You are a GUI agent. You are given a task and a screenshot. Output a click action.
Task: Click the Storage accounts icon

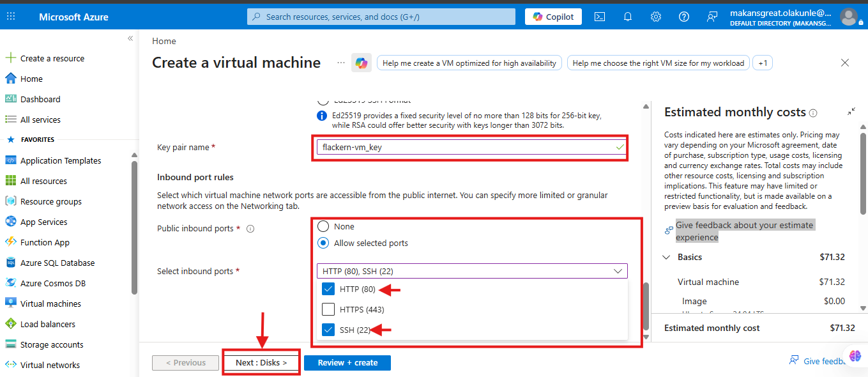10,344
